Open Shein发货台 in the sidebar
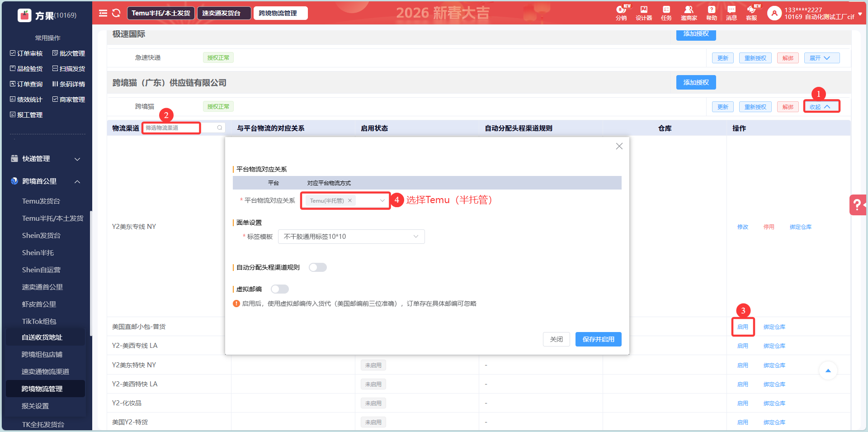The width and height of the screenshot is (868, 432). [41, 235]
